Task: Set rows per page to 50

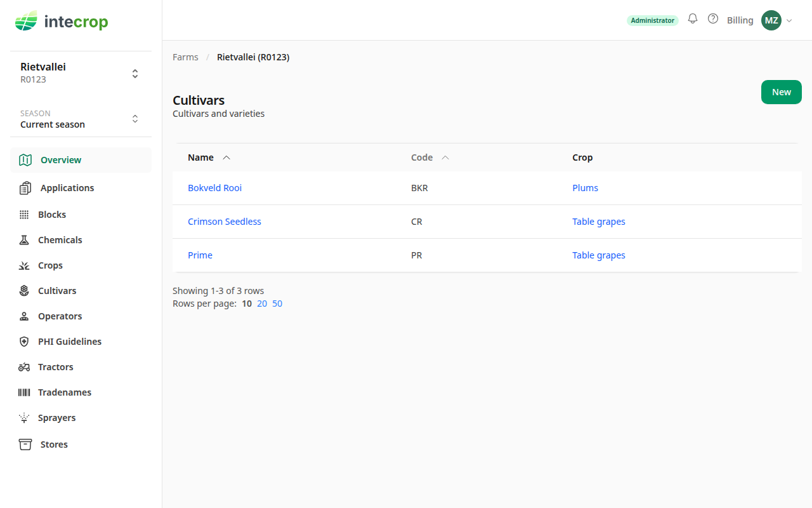Action: coord(277,304)
